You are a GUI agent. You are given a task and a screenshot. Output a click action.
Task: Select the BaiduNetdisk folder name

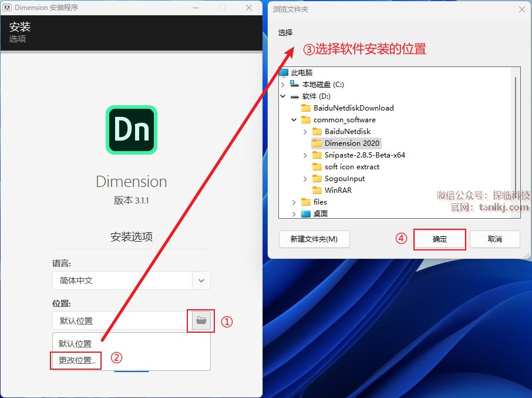(x=348, y=132)
